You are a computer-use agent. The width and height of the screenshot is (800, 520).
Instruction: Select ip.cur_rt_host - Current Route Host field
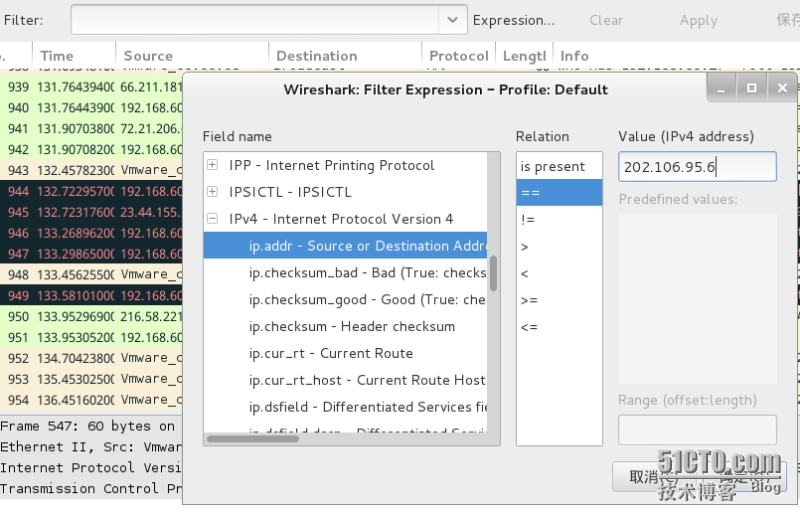(345, 380)
